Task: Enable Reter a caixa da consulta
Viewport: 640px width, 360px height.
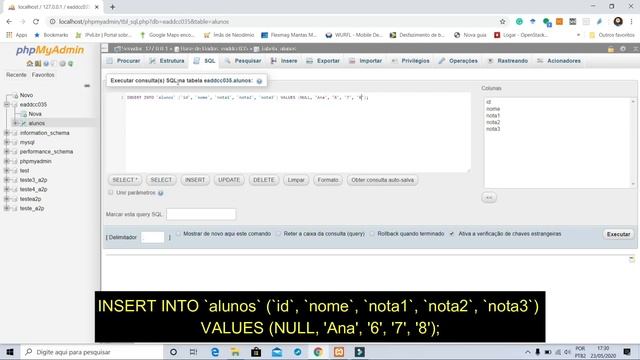Action: coord(278,234)
